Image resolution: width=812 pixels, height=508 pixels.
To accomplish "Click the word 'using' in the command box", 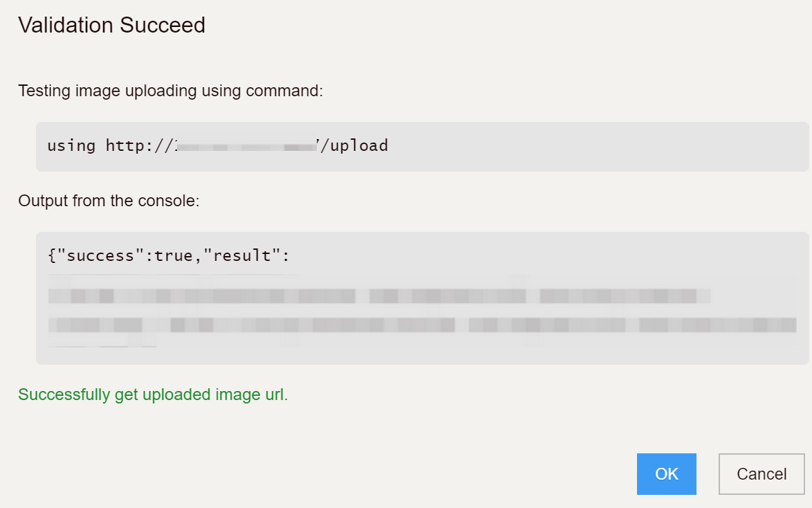I will click(71, 145).
